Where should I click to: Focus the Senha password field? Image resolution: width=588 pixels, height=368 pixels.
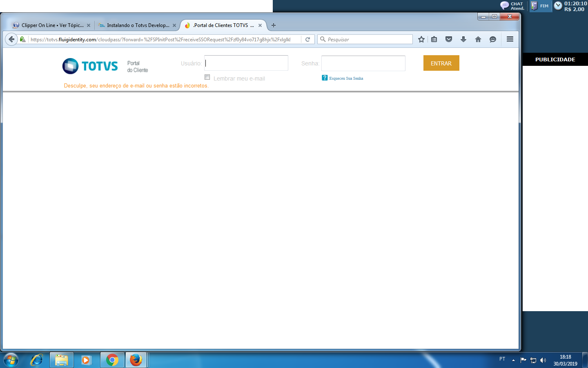click(x=363, y=63)
